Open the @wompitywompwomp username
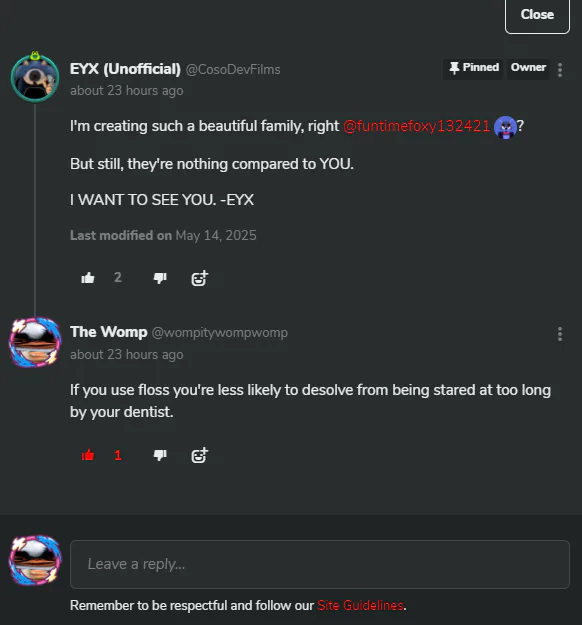582x625 pixels. pos(219,332)
